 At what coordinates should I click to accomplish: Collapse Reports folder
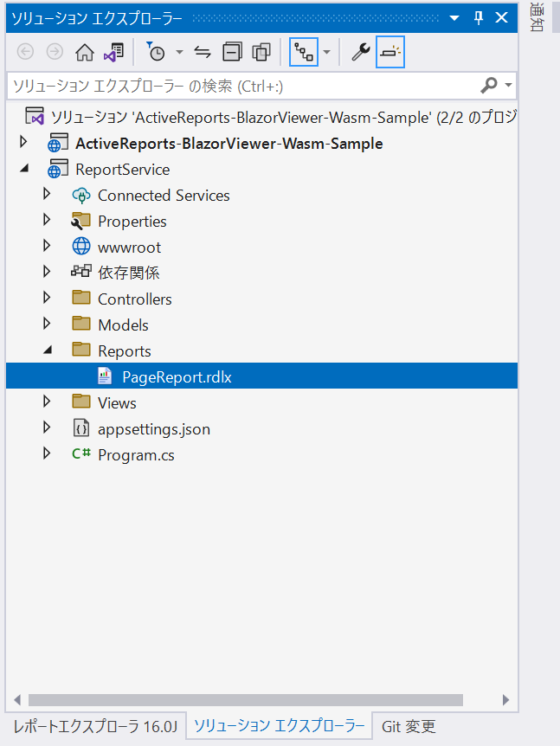pos(48,350)
